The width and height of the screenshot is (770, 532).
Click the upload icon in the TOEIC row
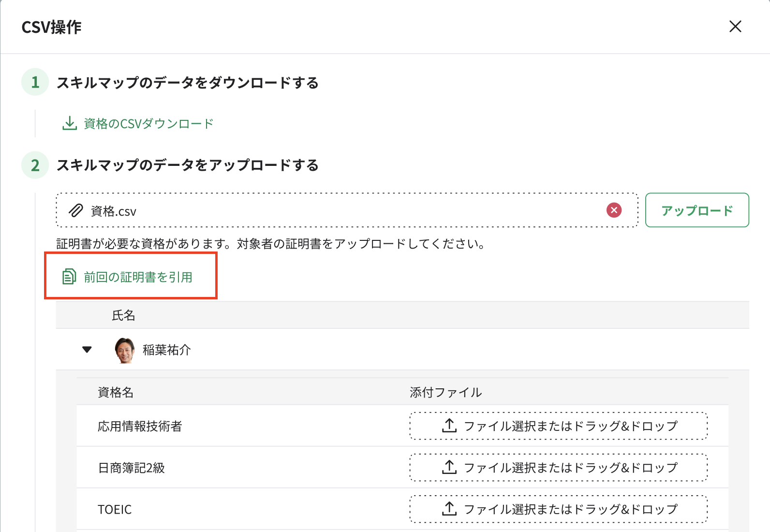coord(449,509)
